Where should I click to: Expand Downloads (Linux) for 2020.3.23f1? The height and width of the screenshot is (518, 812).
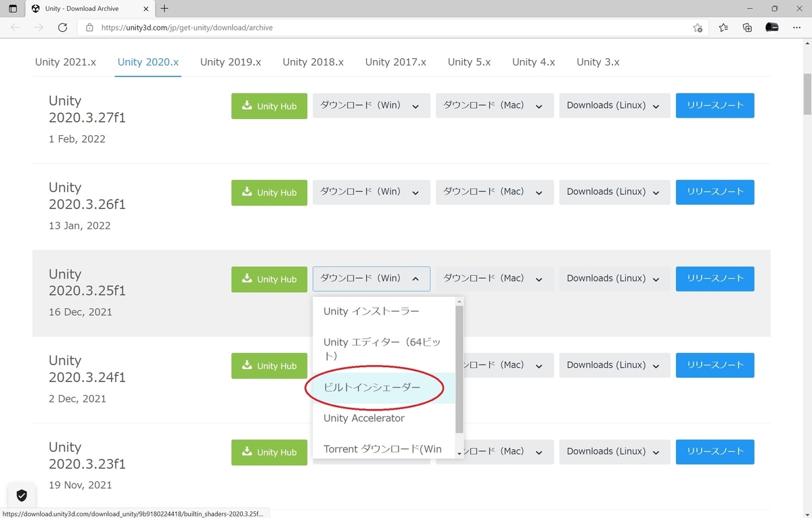pyautogui.click(x=614, y=452)
